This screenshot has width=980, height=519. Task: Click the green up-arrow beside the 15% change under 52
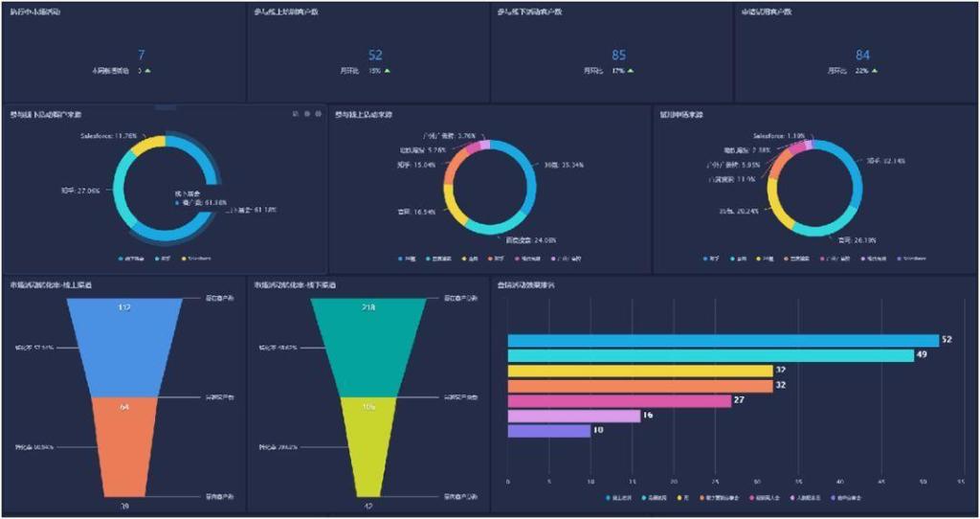(387, 71)
